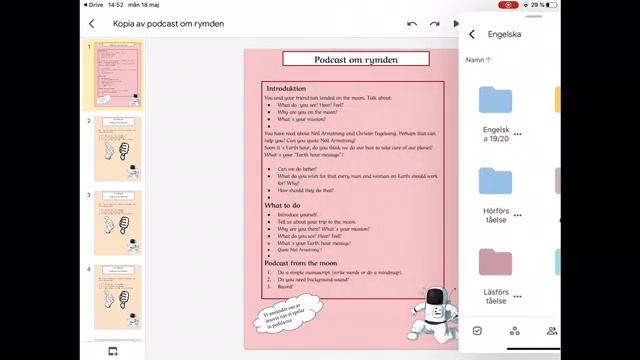Image resolution: width=640 pixels, height=360 pixels.
Task: Open the shared tab in Drive
Action: point(552,331)
